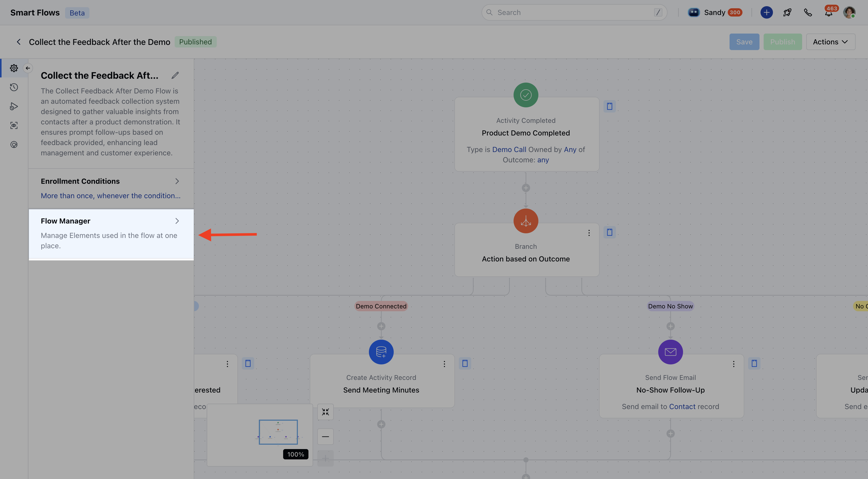Viewport: 868px width, 479px height.
Task: Click the Save button
Action: (x=744, y=42)
